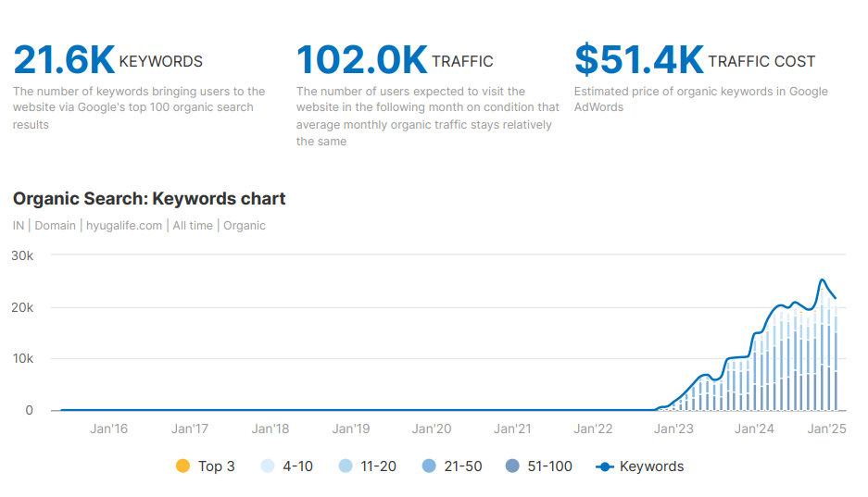This screenshot has height=497, width=868.
Task: Click the Jan'25 x-axis label
Action: (x=827, y=429)
